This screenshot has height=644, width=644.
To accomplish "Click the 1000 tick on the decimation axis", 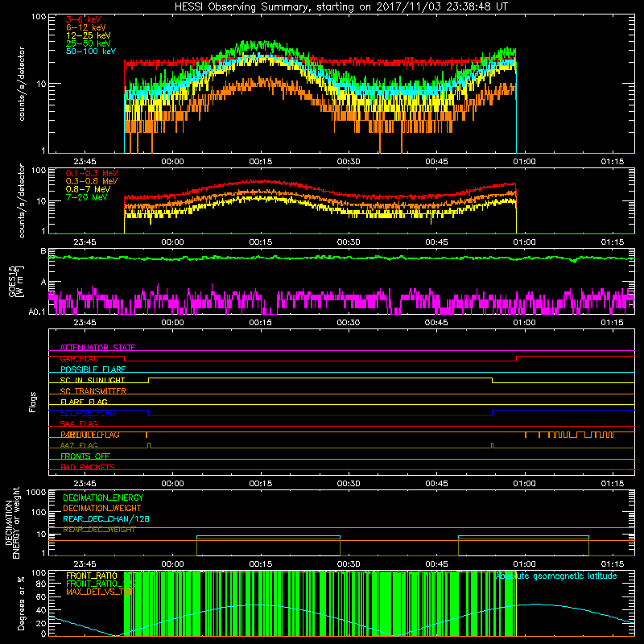I will coord(36,493).
